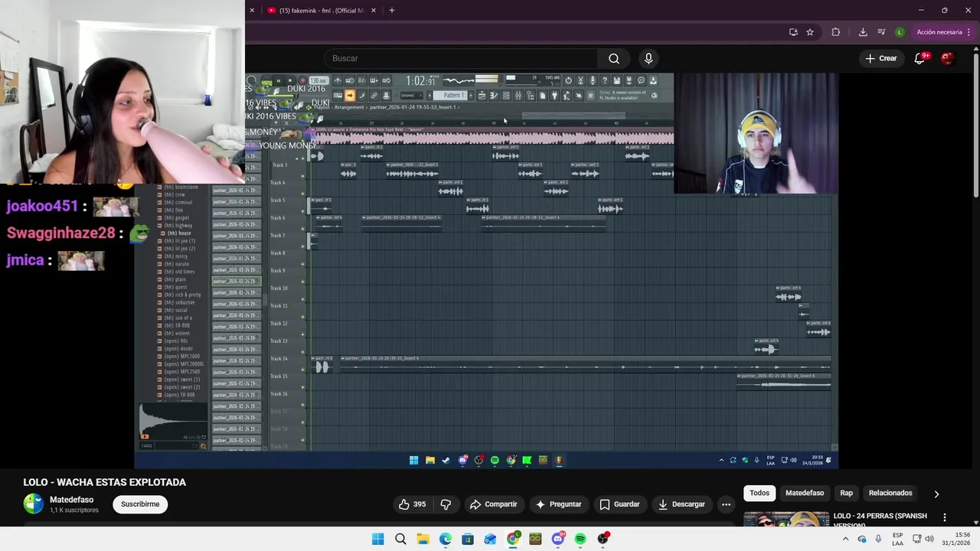Open the media controls icon in browser toolbar
The image size is (980, 551).
(x=881, y=32)
